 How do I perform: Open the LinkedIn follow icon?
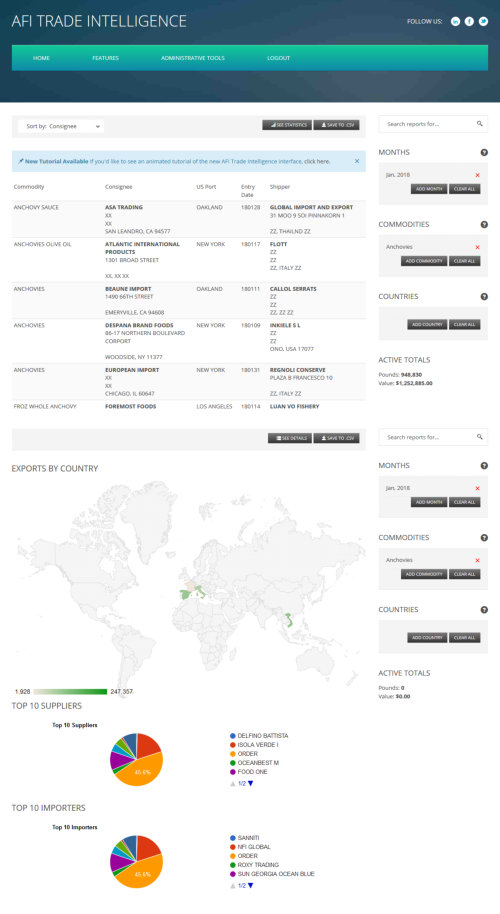pyautogui.click(x=455, y=22)
